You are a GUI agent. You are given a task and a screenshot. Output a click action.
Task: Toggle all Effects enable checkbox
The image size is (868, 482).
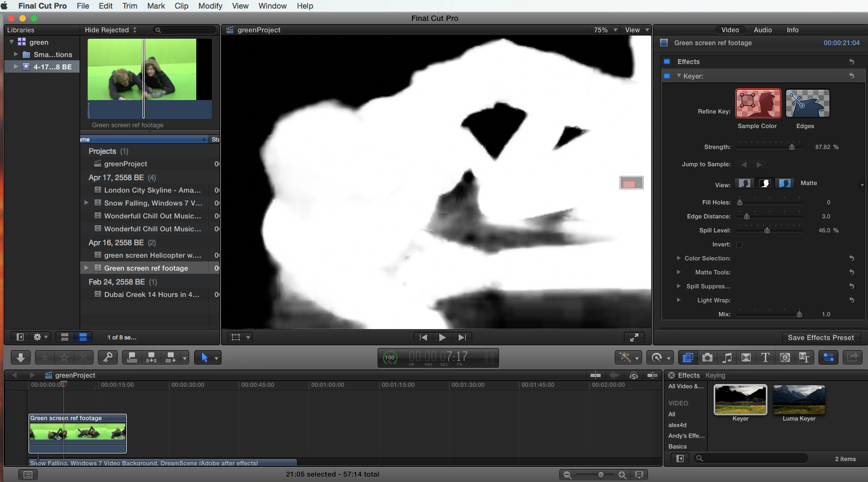point(667,62)
